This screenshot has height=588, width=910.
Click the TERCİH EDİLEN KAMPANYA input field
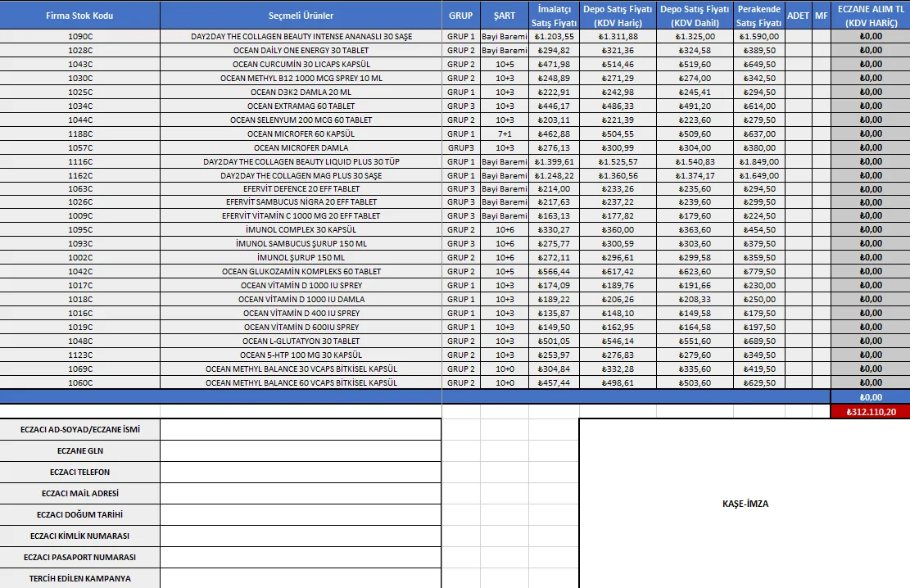(x=301, y=578)
